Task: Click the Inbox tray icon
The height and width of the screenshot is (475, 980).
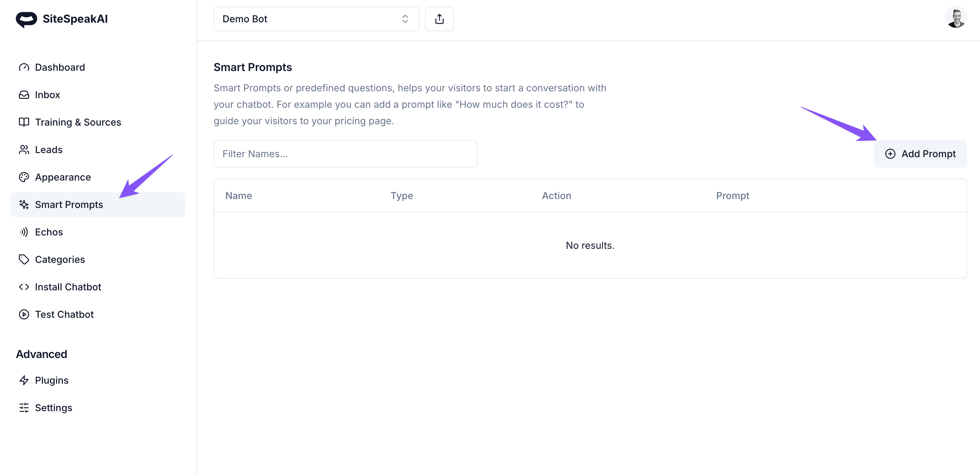Action: [24, 95]
